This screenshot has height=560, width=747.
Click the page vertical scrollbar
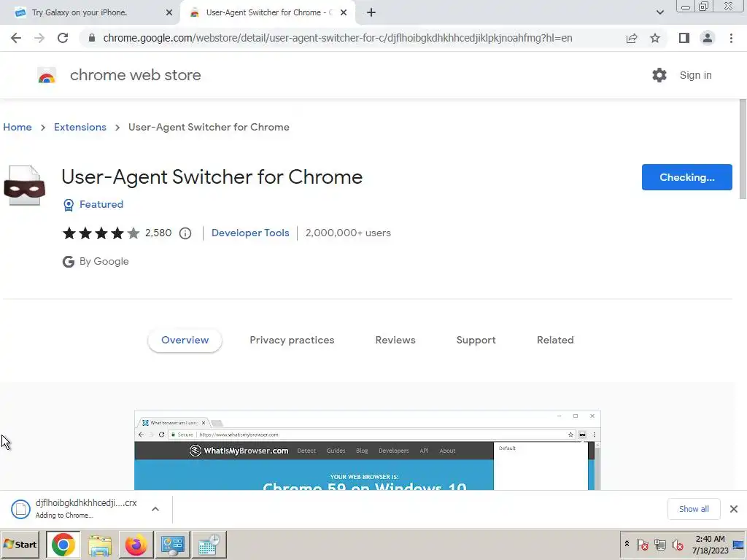point(742,149)
